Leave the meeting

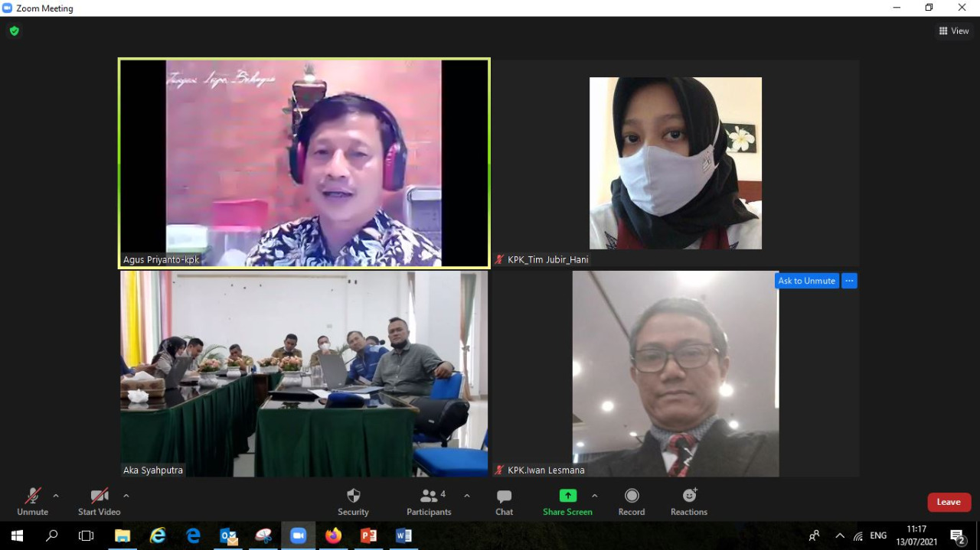pyautogui.click(x=949, y=502)
